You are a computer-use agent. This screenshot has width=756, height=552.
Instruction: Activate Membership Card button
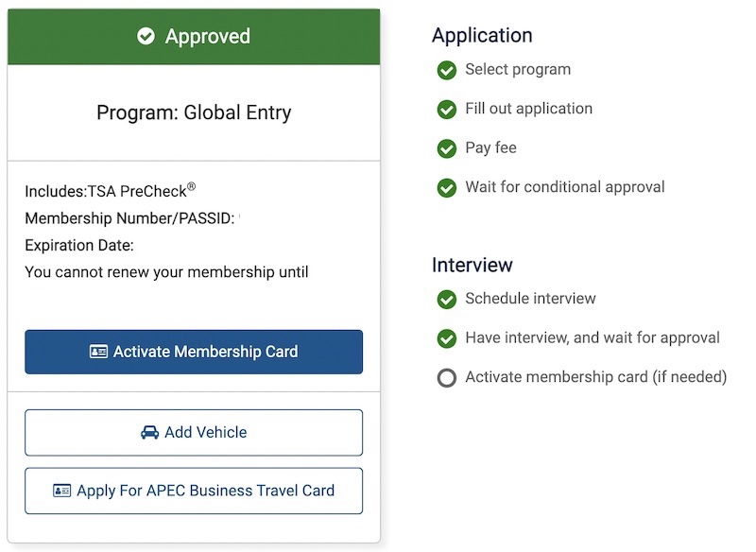tap(194, 352)
